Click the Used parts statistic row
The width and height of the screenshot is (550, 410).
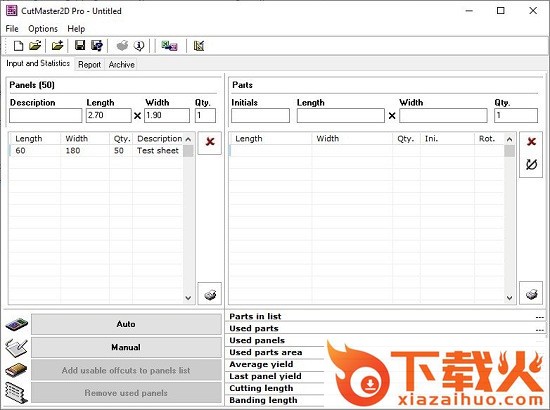386,329
